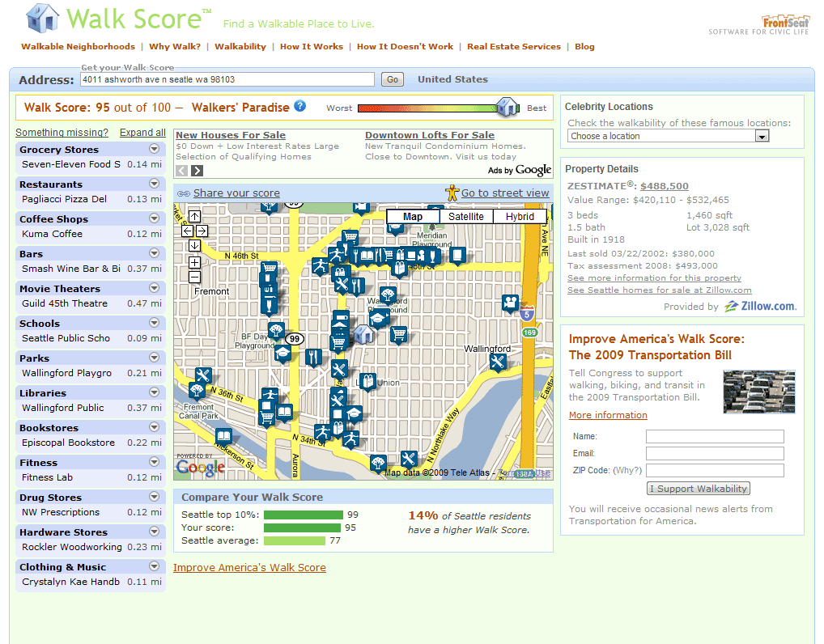824x644 pixels.
Task: Zoom out the map with the minus button
Action: pos(194,277)
